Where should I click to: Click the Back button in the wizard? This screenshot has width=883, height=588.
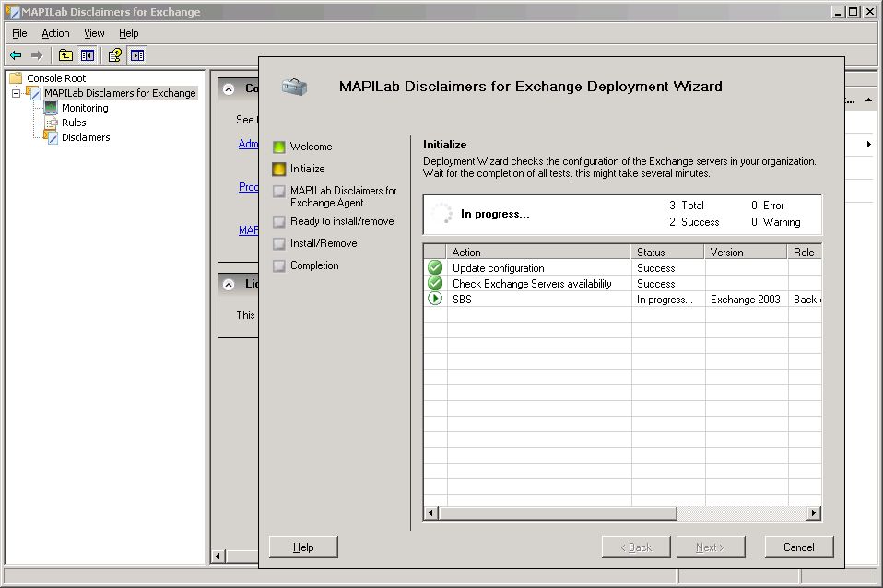click(636, 547)
